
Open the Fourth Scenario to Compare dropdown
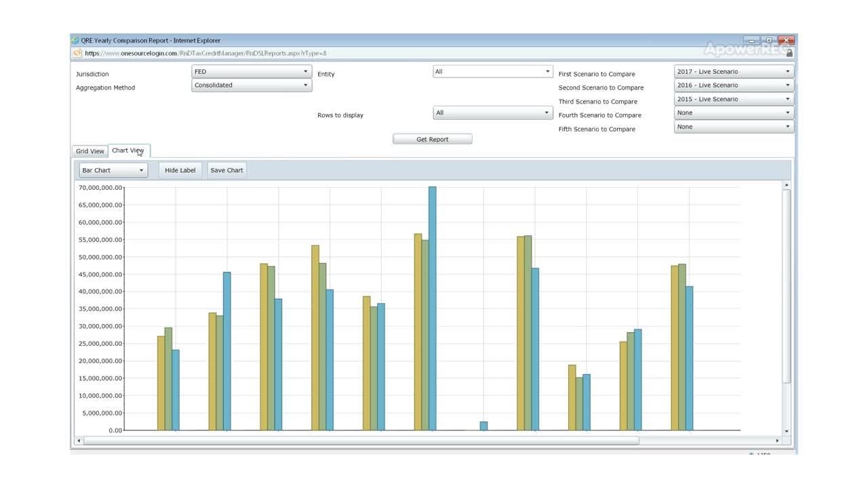pos(733,113)
